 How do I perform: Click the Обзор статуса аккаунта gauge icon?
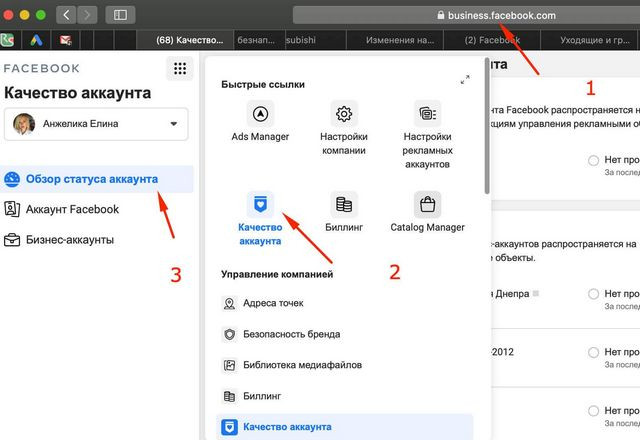click(x=12, y=179)
